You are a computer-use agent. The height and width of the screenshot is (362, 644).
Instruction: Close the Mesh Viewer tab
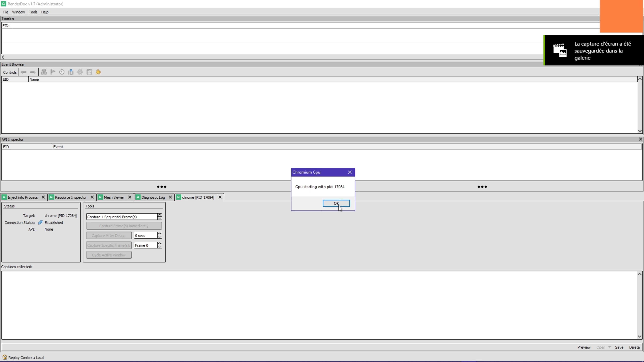tap(130, 197)
